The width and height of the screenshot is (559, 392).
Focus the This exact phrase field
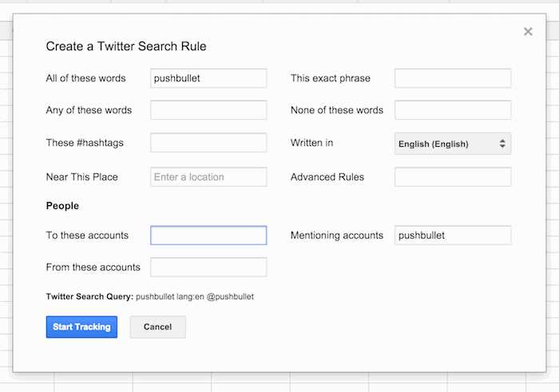click(453, 78)
